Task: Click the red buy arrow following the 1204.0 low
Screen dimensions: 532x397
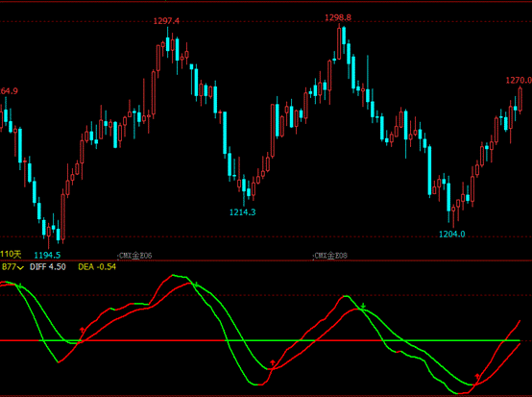Action: [477, 376]
